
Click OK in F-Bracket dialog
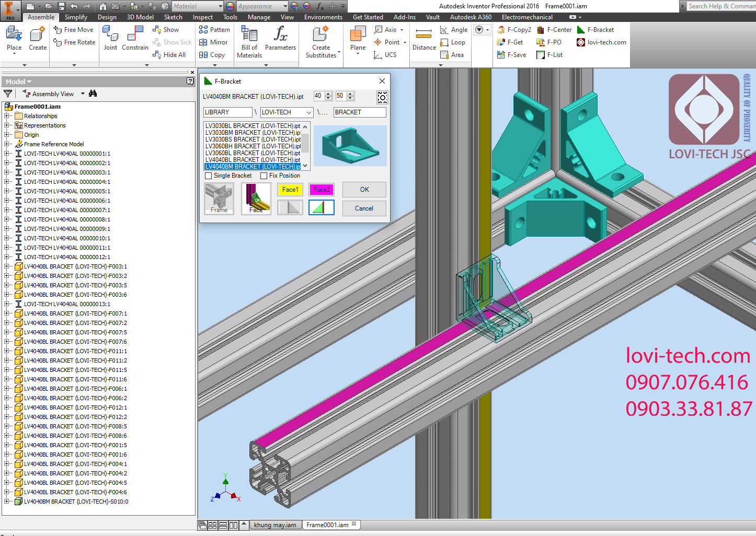click(364, 190)
